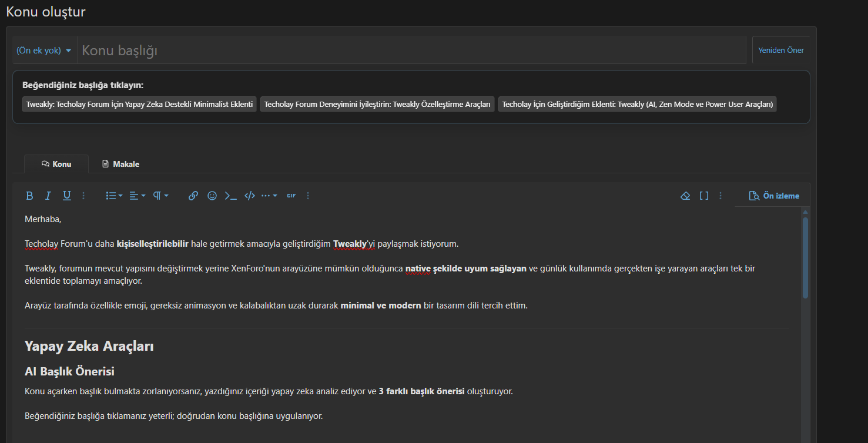This screenshot has width=868, height=443.
Task: Click the Yeniden Öner button
Action: tap(781, 50)
